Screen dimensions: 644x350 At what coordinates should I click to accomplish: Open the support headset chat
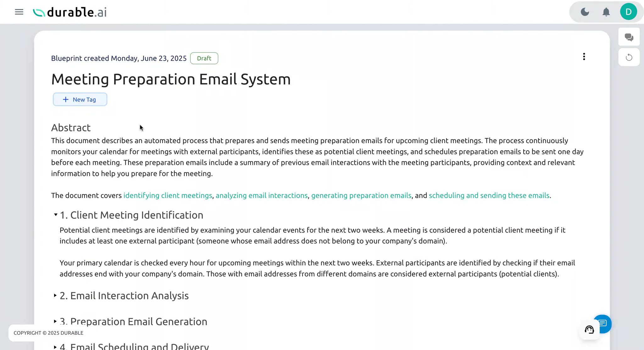click(x=589, y=329)
